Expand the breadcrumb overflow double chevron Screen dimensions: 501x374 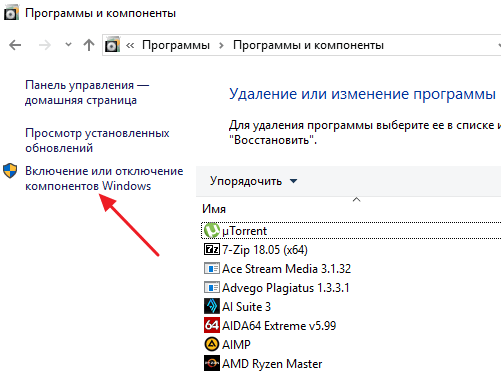130,45
